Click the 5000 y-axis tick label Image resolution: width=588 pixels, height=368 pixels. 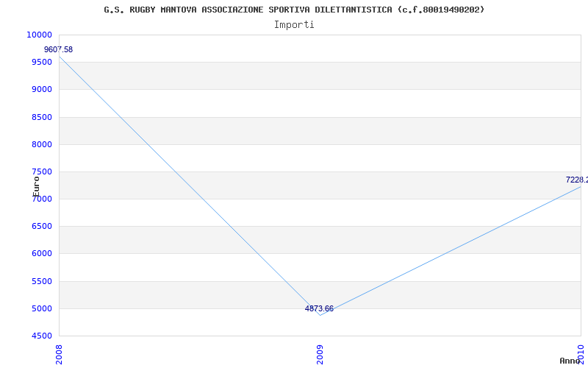41,308
